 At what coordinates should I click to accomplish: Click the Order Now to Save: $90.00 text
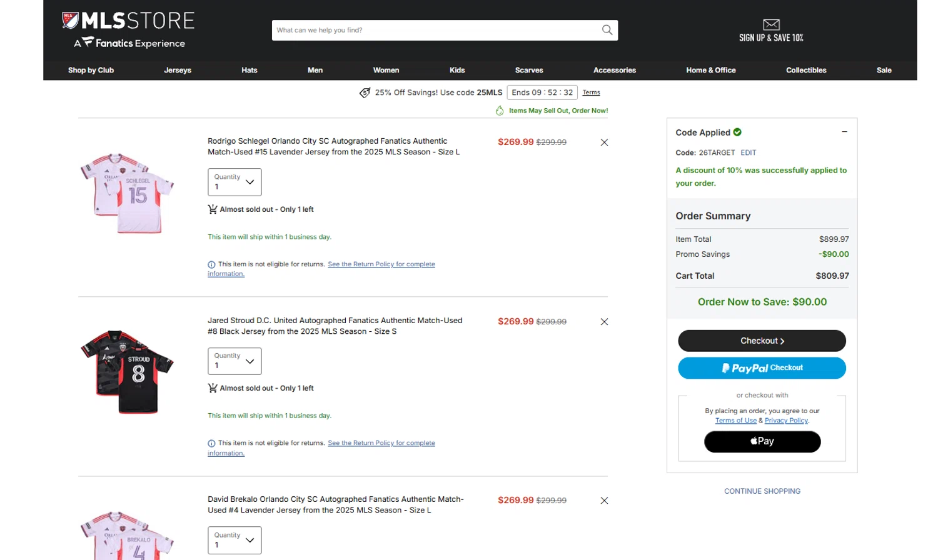(762, 302)
